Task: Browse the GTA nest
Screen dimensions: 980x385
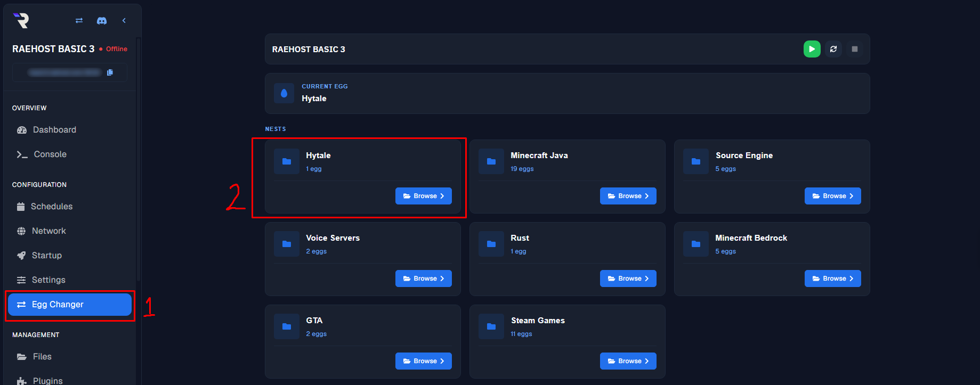Action: click(424, 361)
